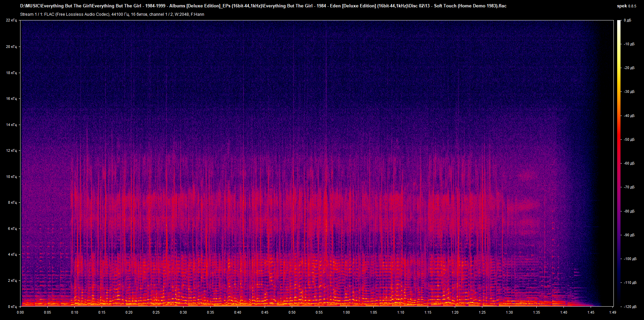The height and width of the screenshot is (320, 644).
Task: Click the -110 дБ scale label
Action: click(x=630, y=283)
